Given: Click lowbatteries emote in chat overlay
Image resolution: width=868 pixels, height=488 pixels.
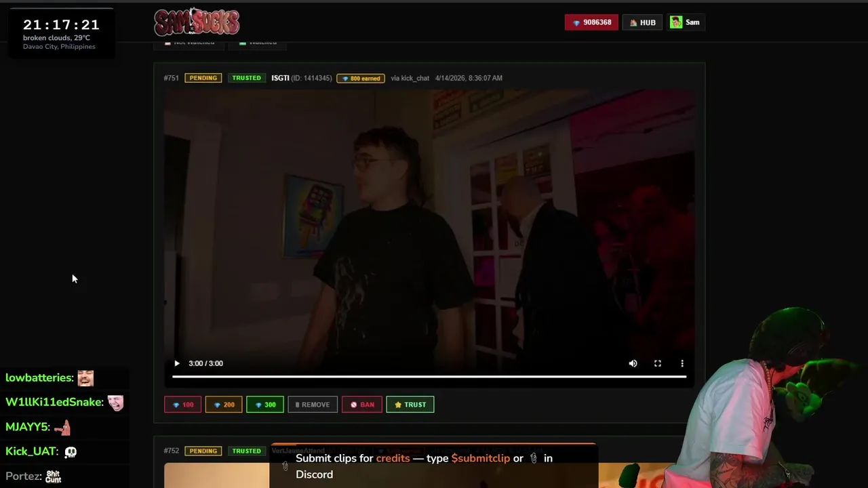Looking at the screenshot, I should (x=85, y=378).
